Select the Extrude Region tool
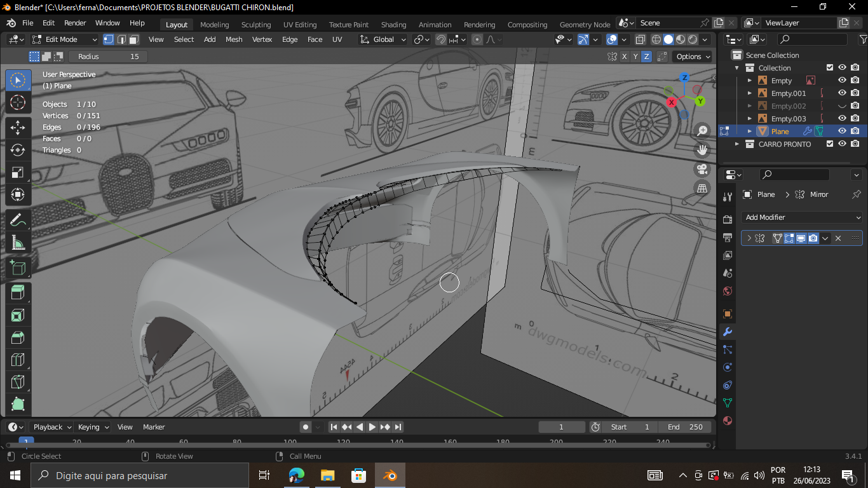 pyautogui.click(x=18, y=292)
